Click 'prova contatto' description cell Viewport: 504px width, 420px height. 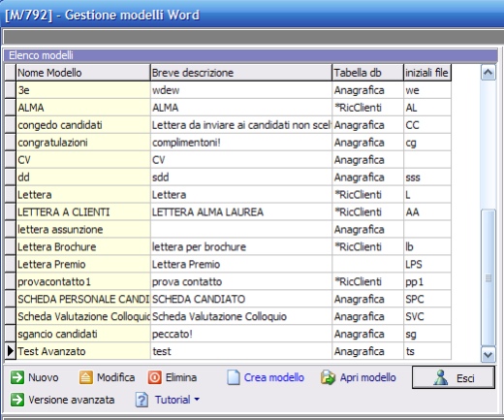[241, 281]
